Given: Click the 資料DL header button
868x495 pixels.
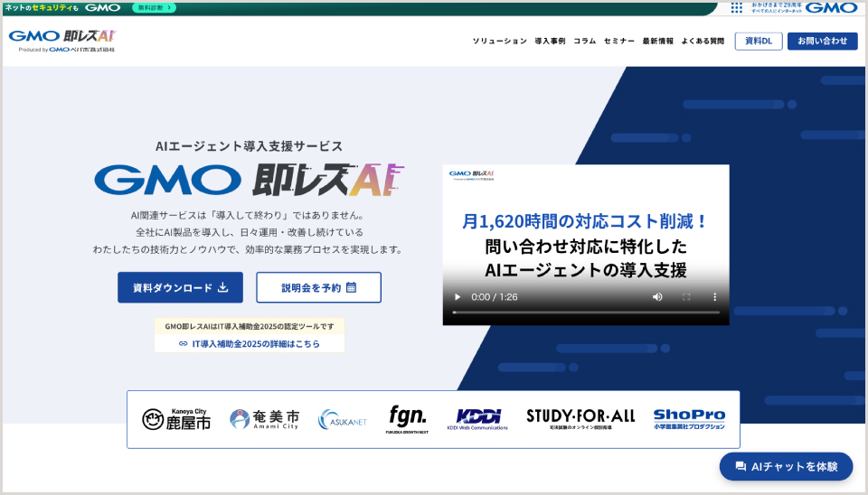Looking at the screenshot, I should click(759, 41).
